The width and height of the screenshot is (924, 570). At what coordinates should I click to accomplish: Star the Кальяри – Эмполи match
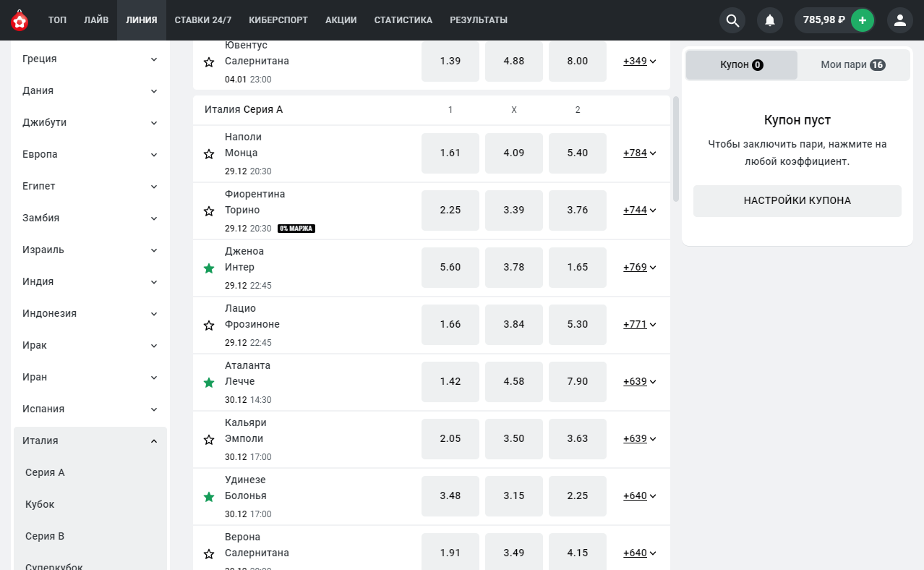pyautogui.click(x=209, y=440)
